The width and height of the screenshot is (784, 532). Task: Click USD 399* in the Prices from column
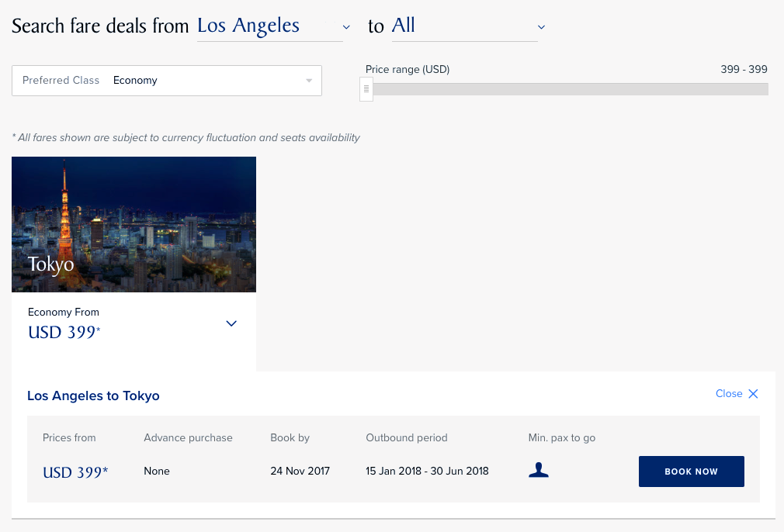tap(75, 472)
